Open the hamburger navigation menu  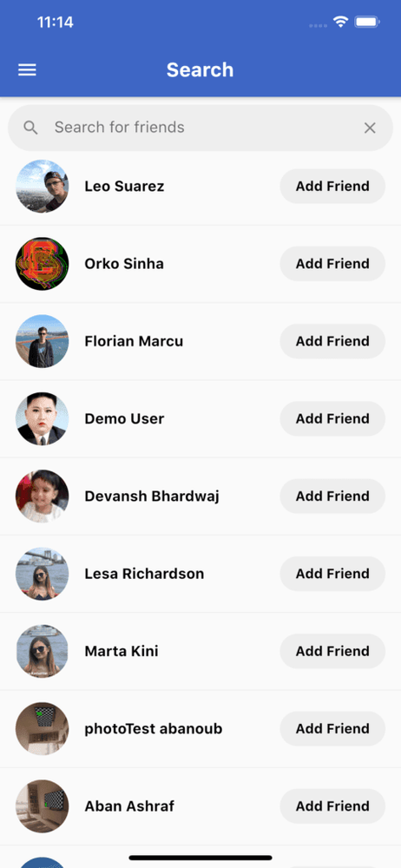[x=27, y=69]
